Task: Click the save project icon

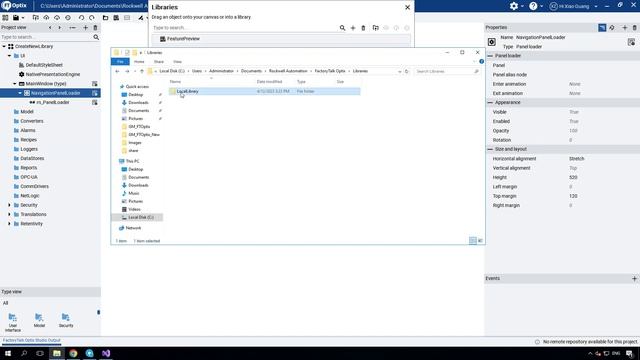Action: [x=16, y=18]
